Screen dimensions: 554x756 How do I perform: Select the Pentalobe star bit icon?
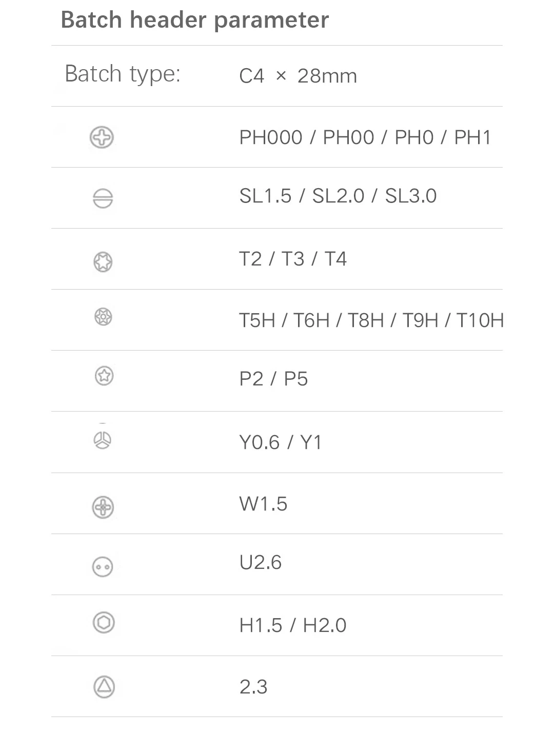pyautogui.click(x=104, y=376)
